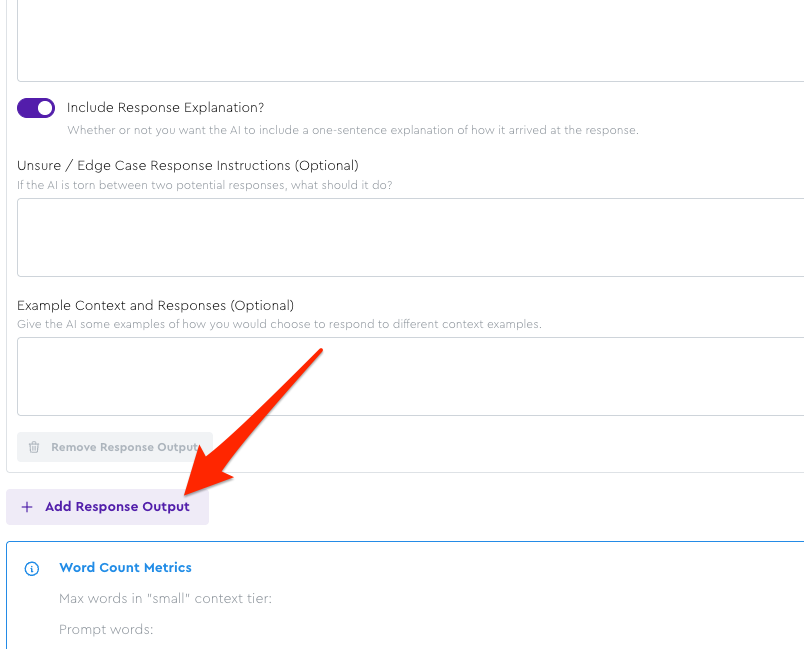Click inside the partially visible top text area
The width and height of the screenshot is (804, 649).
coord(410,40)
